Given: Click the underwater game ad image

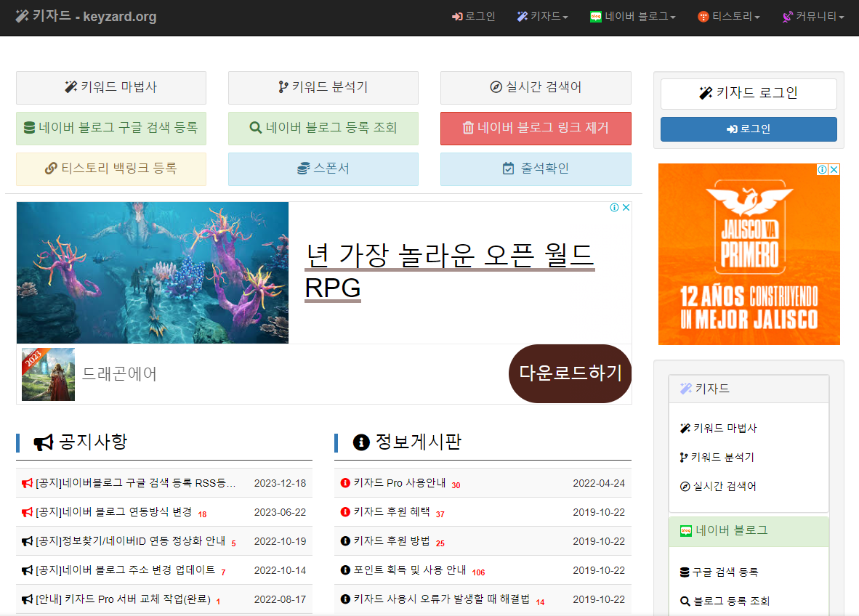Looking at the screenshot, I should coord(153,272).
